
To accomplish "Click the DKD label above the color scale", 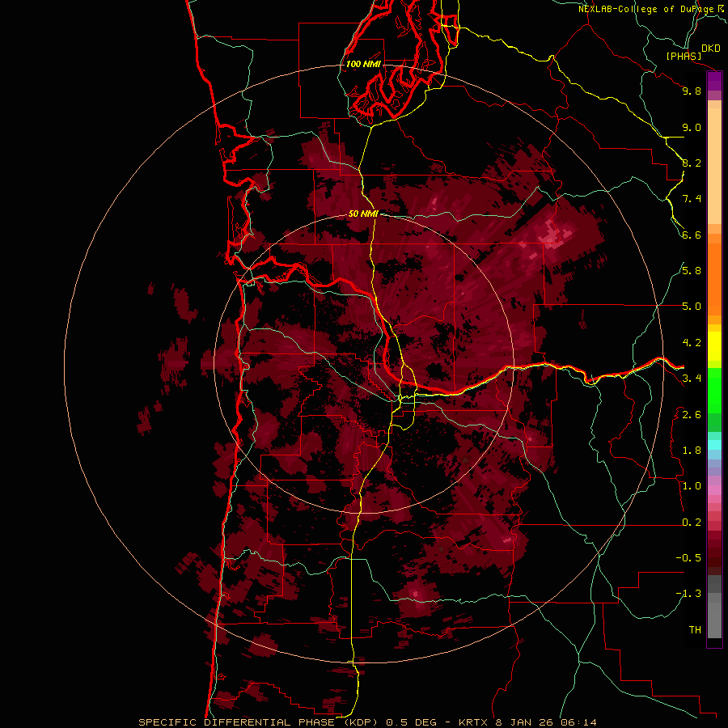I will [x=711, y=49].
